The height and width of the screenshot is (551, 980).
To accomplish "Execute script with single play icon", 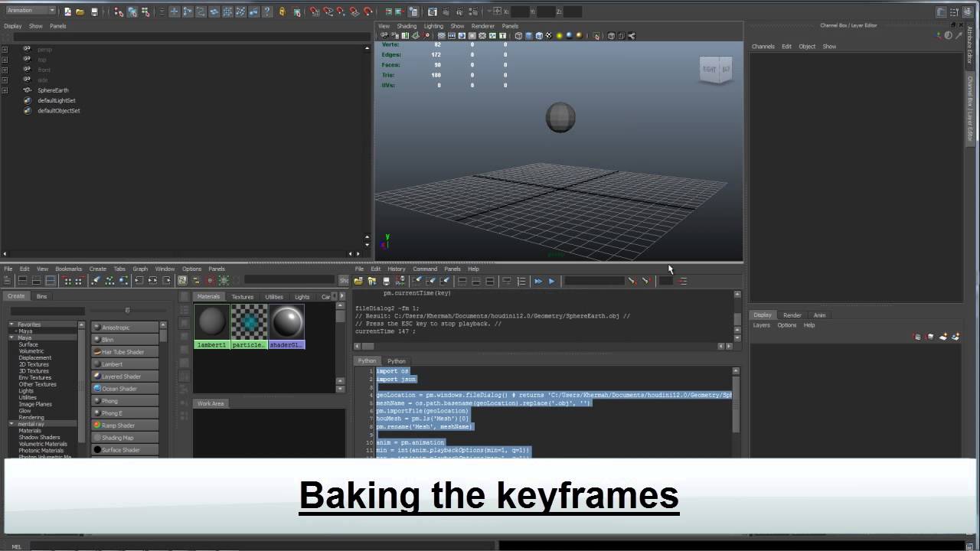I will 551,281.
